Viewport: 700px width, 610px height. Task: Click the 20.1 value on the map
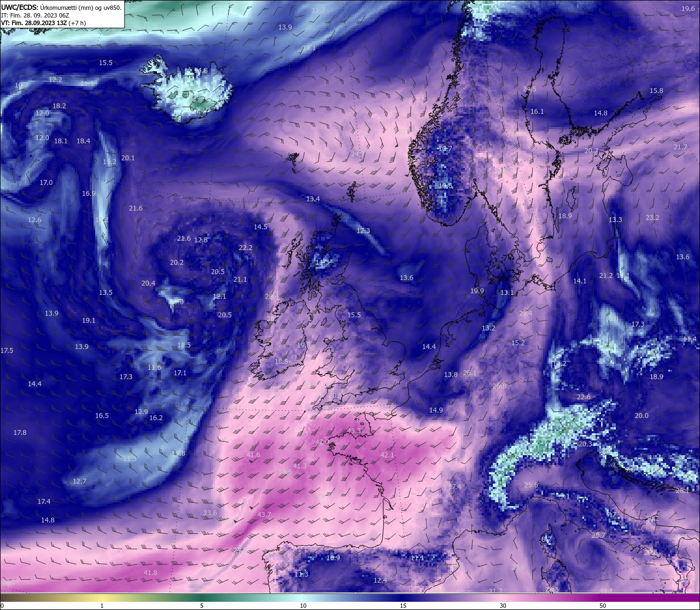pyautogui.click(x=128, y=158)
